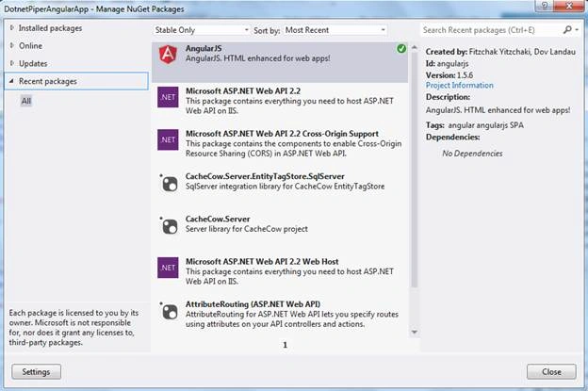Open the Sort by Most Recent dropdown
Image resolution: width=588 pixels, height=391 pixels.
pyautogui.click(x=335, y=30)
